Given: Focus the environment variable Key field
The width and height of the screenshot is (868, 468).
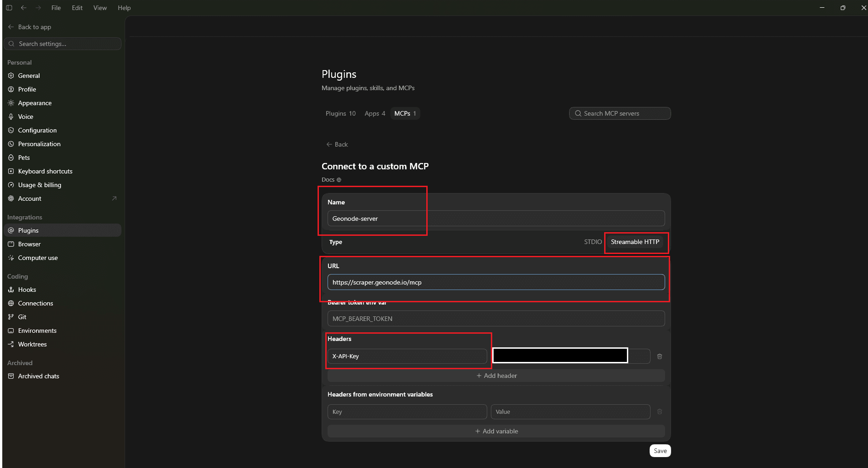Looking at the screenshot, I should point(407,412).
